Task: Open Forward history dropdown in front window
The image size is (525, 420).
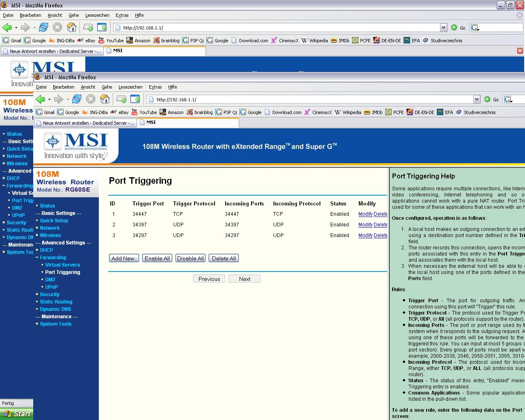Action: [x=68, y=99]
